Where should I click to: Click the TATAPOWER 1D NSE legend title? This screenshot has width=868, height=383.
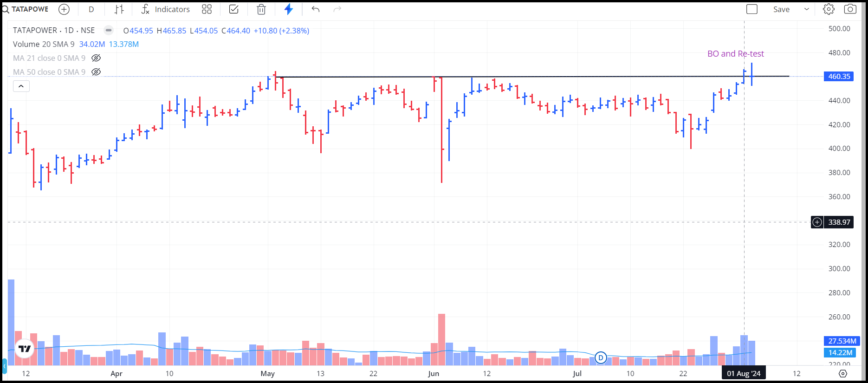click(54, 30)
